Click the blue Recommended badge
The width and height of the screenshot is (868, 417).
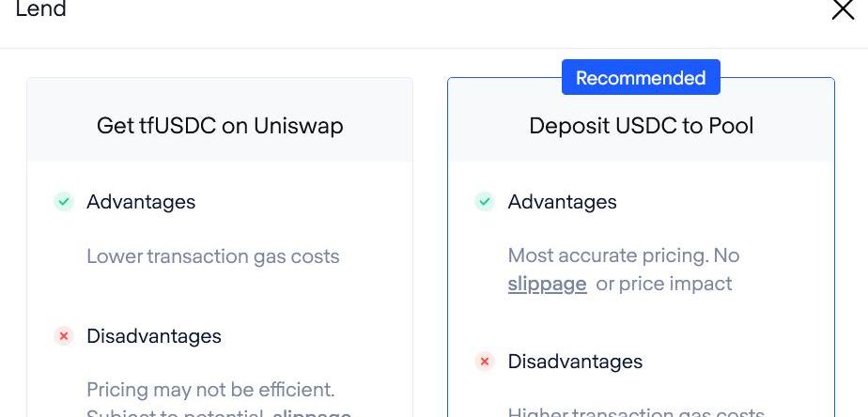[x=641, y=78]
